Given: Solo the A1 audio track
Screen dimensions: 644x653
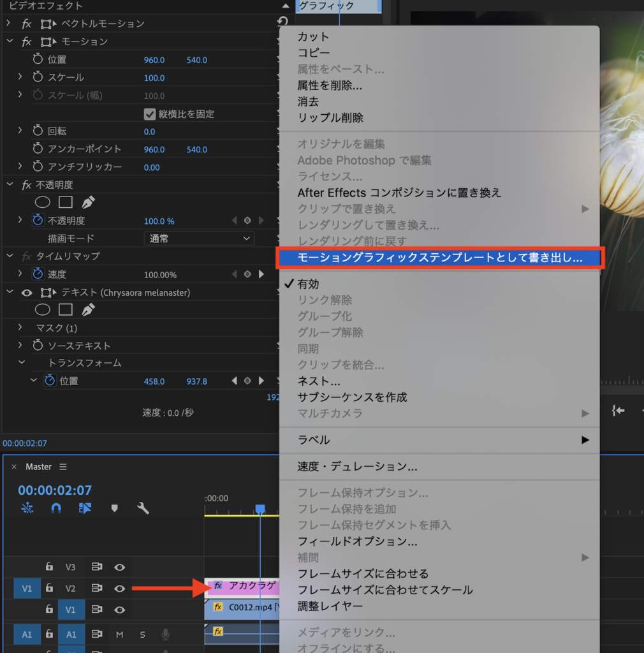Looking at the screenshot, I should click(x=142, y=635).
